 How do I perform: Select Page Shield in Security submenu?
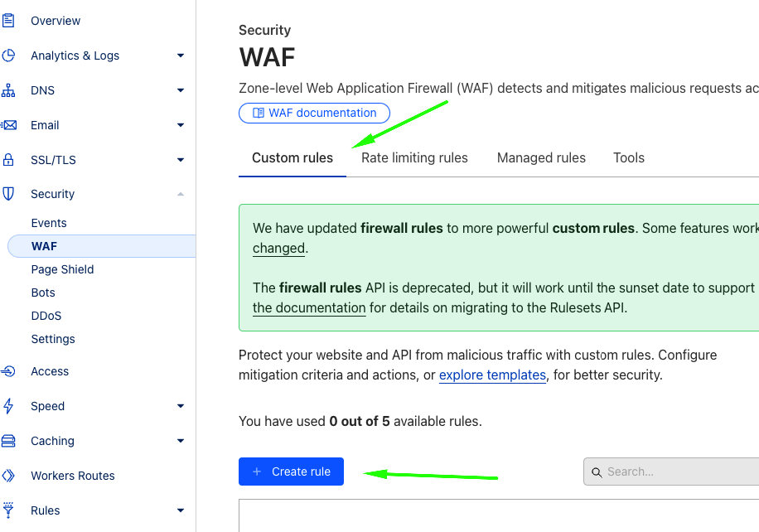[62, 269]
